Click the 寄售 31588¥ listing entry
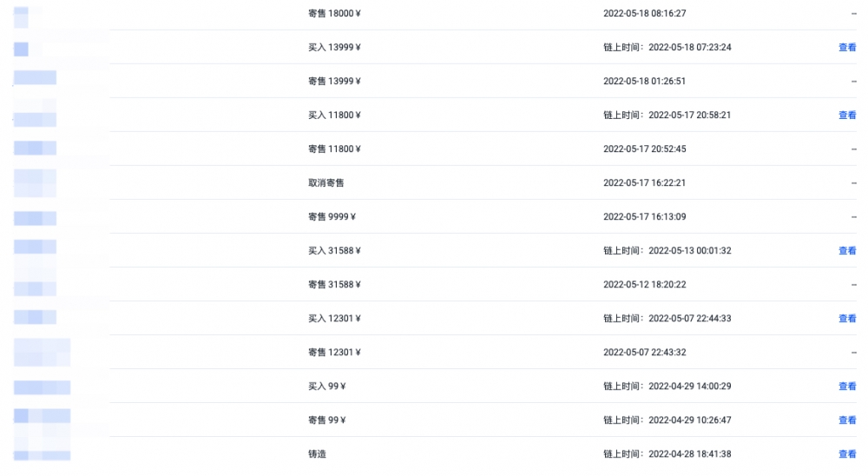 (x=334, y=285)
